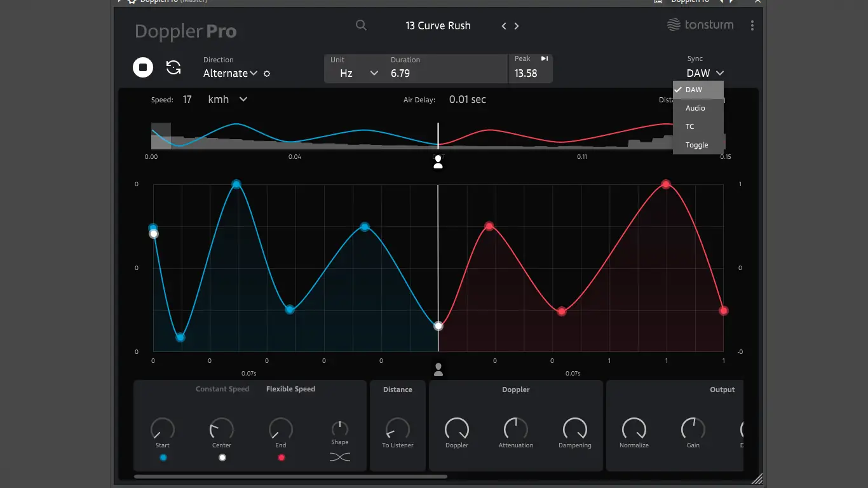Open the speed unit kmh dropdown
Viewport: 868px width, 488px height.
click(x=227, y=99)
